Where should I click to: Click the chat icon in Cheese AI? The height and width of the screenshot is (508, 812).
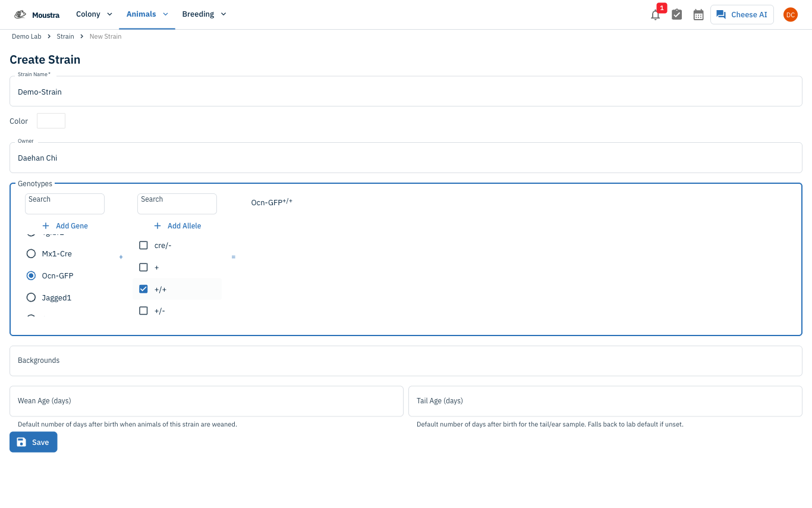point(721,14)
